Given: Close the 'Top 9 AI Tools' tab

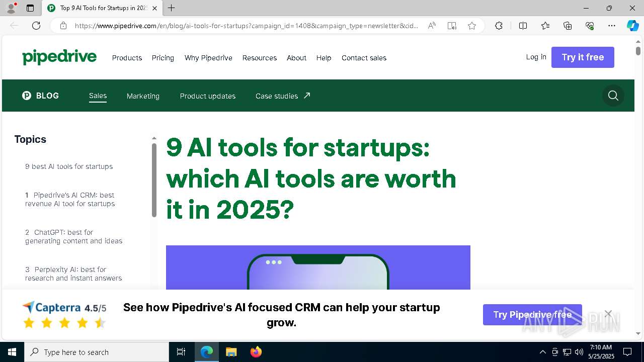Looking at the screenshot, I should (x=154, y=8).
